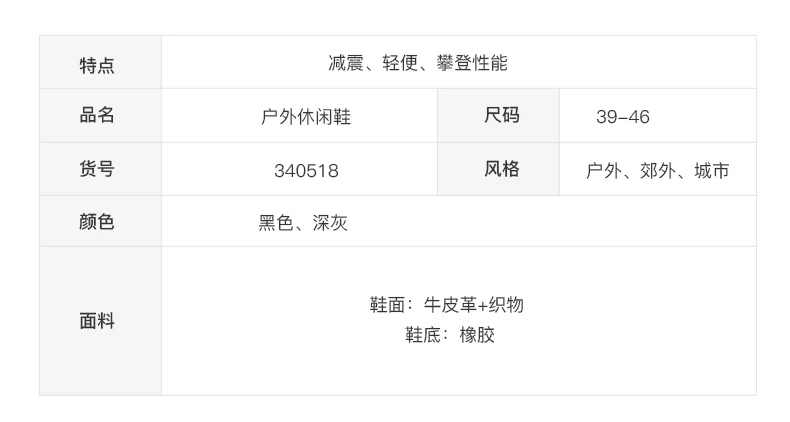The height and width of the screenshot is (422, 790).
Task: Click the word 轻便 in features row
Action: pyautogui.click(x=400, y=64)
